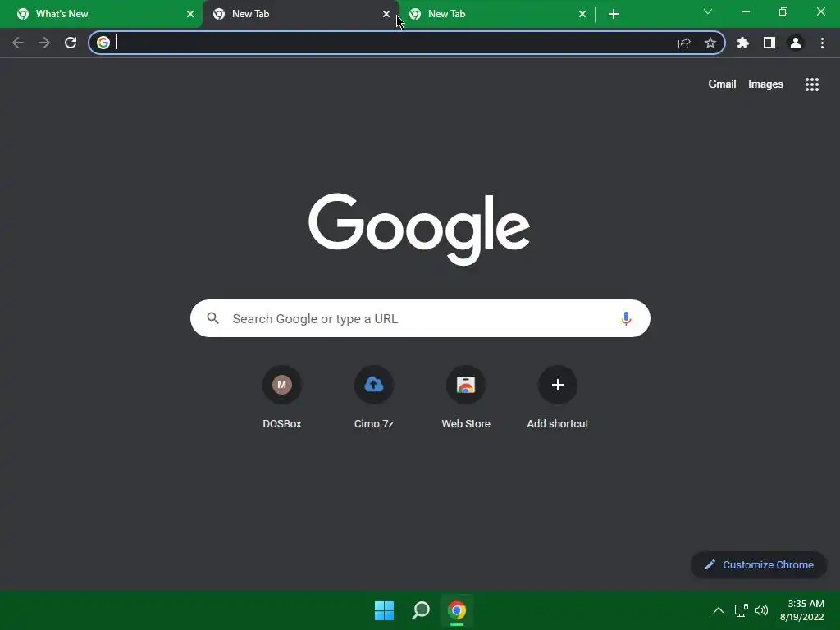Open the Web Store shortcut
Image resolution: width=840 pixels, height=630 pixels.
pos(466,398)
